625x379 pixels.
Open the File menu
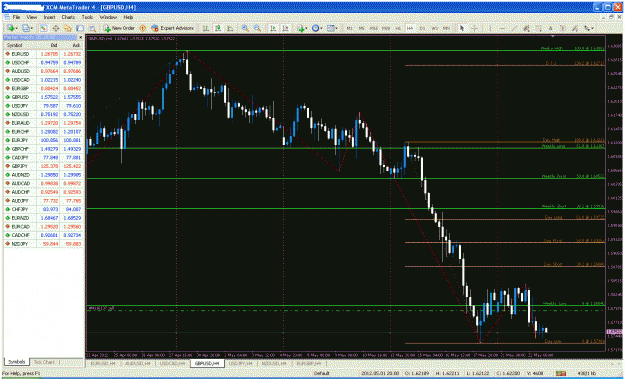tap(16, 18)
